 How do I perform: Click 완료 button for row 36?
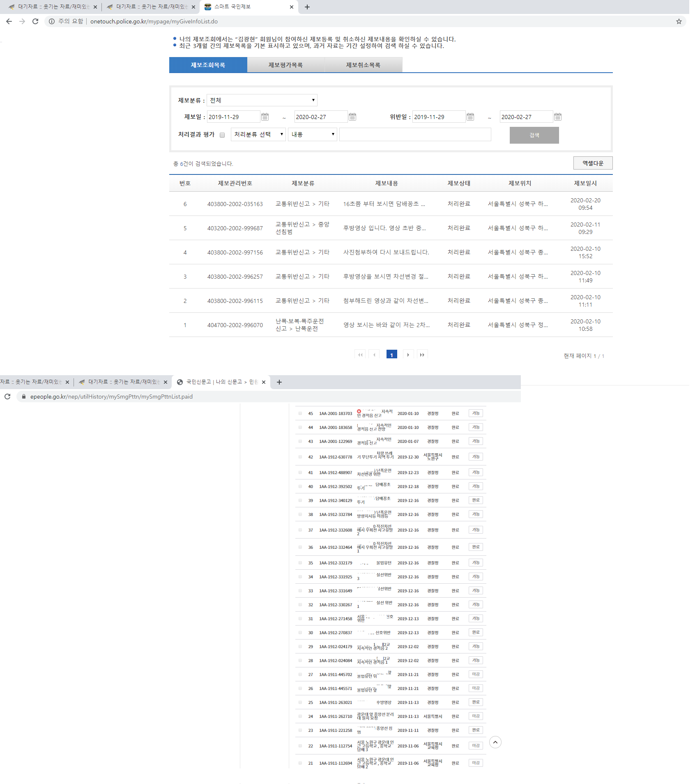coord(476,547)
